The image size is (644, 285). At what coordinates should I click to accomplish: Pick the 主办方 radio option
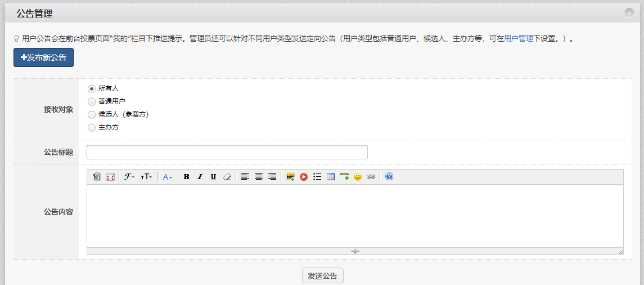(x=92, y=127)
